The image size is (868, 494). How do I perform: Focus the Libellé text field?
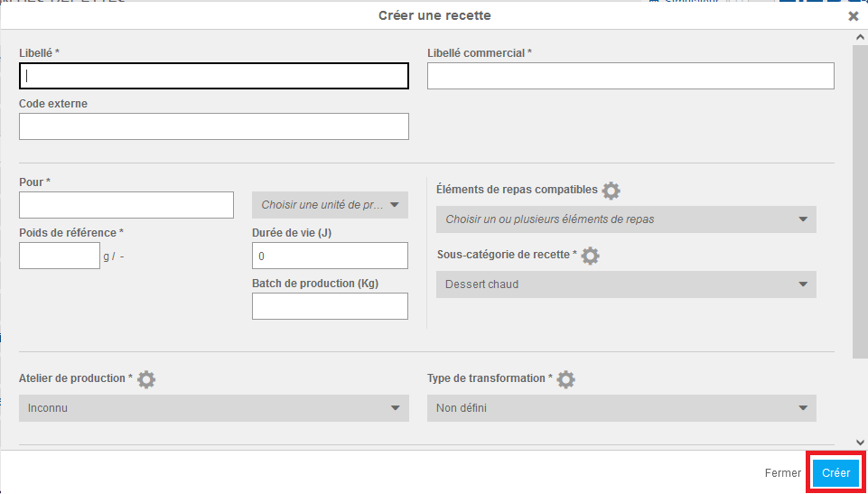(213, 76)
